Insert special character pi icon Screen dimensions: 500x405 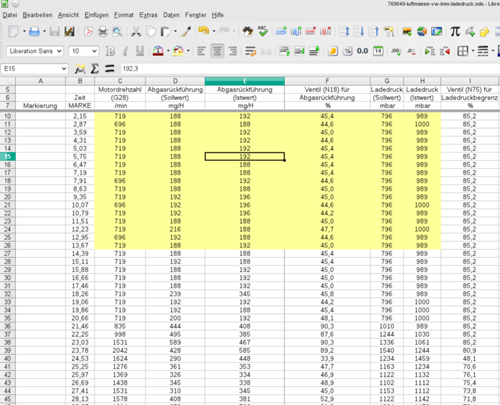click(x=455, y=32)
